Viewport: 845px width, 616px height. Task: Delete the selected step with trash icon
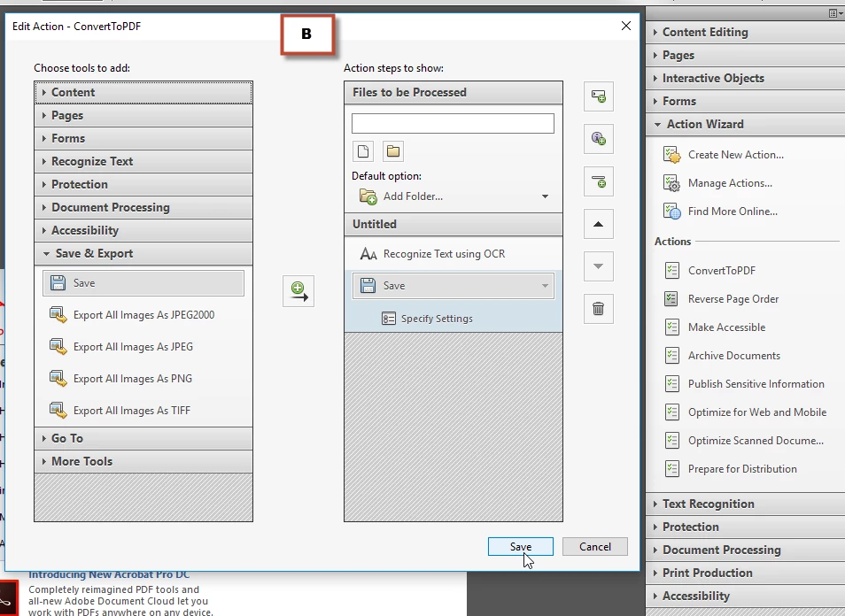[x=598, y=309]
